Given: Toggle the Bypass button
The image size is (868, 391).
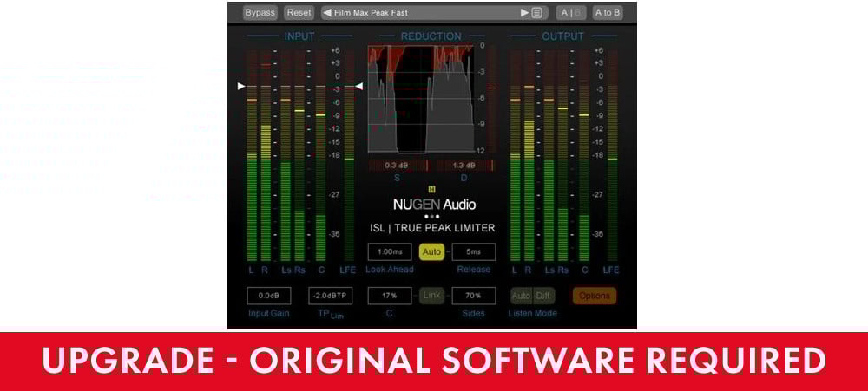Looking at the screenshot, I should pos(260,13).
